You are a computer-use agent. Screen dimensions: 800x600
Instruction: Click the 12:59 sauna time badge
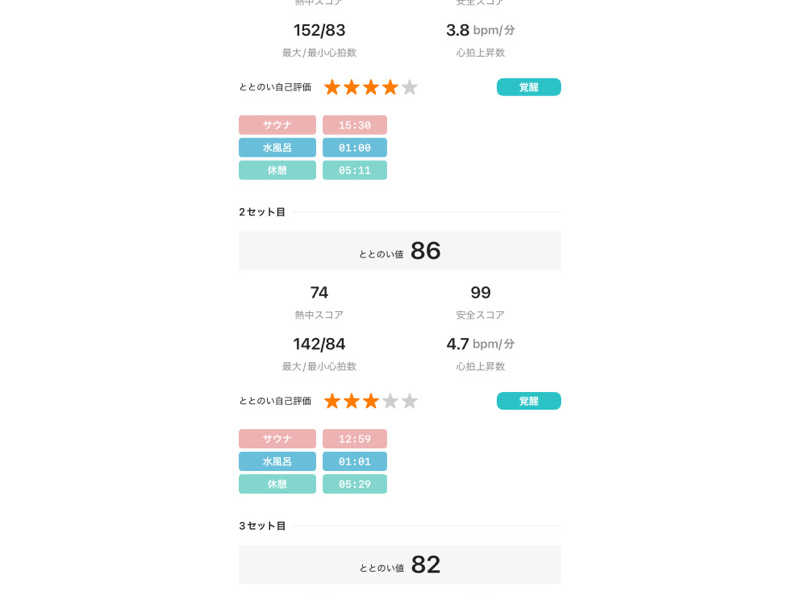354,439
